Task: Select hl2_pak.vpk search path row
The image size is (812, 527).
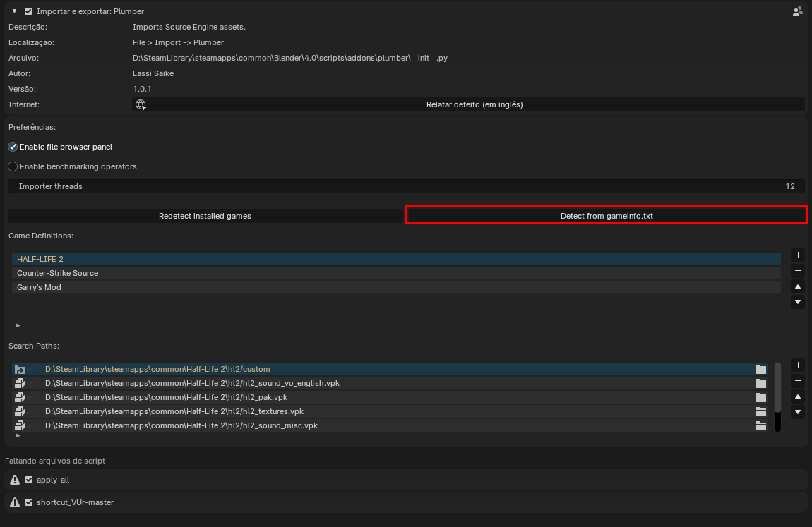Action: coord(390,397)
